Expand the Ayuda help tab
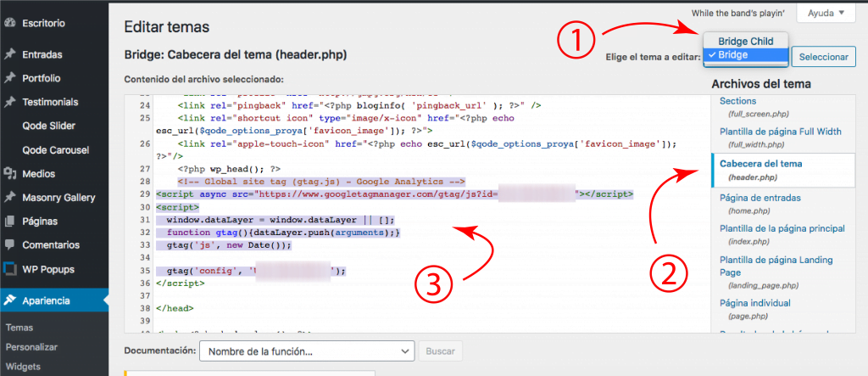Image resolution: width=868 pixels, height=376 pixels. [826, 13]
